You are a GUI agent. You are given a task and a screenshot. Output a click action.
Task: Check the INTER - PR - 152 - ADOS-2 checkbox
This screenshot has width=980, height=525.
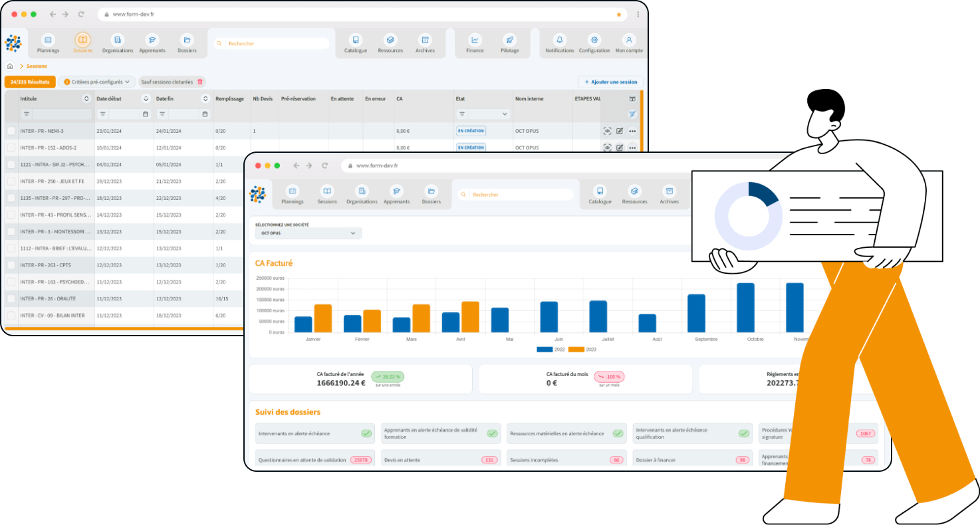tap(11, 148)
